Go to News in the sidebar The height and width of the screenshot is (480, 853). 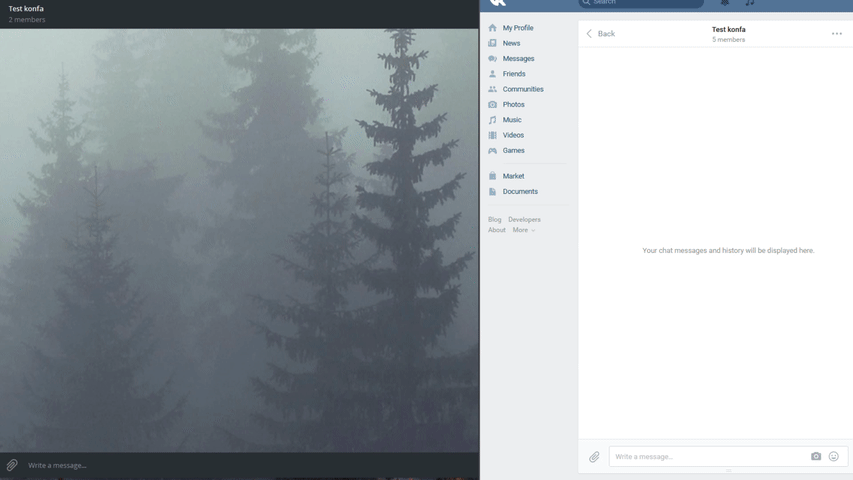pyautogui.click(x=511, y=43)
